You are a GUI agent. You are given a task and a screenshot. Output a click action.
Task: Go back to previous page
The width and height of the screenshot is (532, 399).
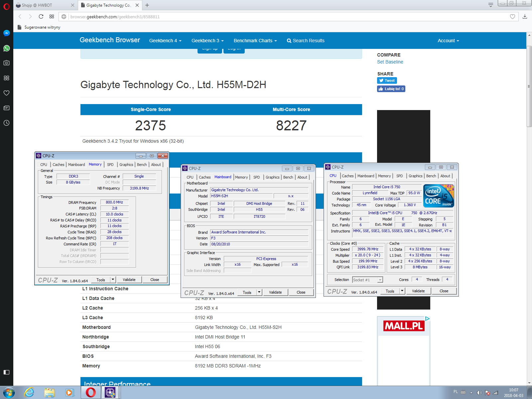click(20, 17)
